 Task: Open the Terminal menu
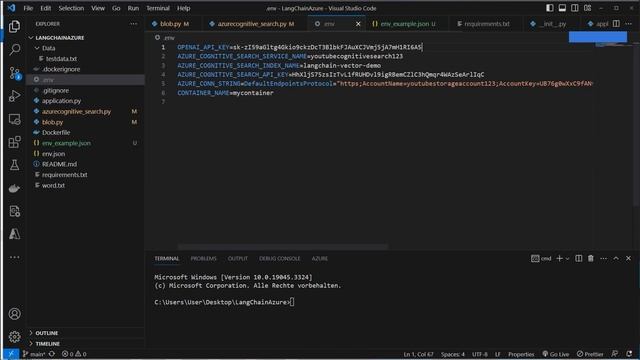coord(158,8)
